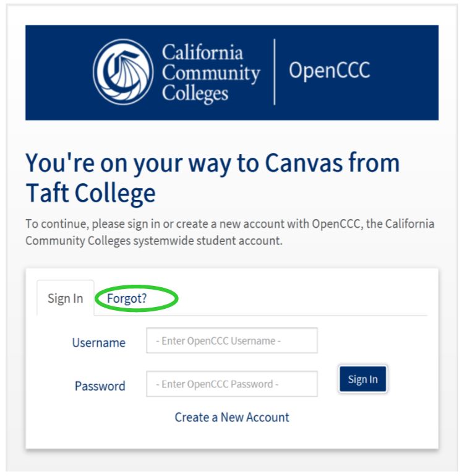Click the California Community Colleges wordmark text
Image resolution: width=462 pixels, height=476 pixels.
210,72
